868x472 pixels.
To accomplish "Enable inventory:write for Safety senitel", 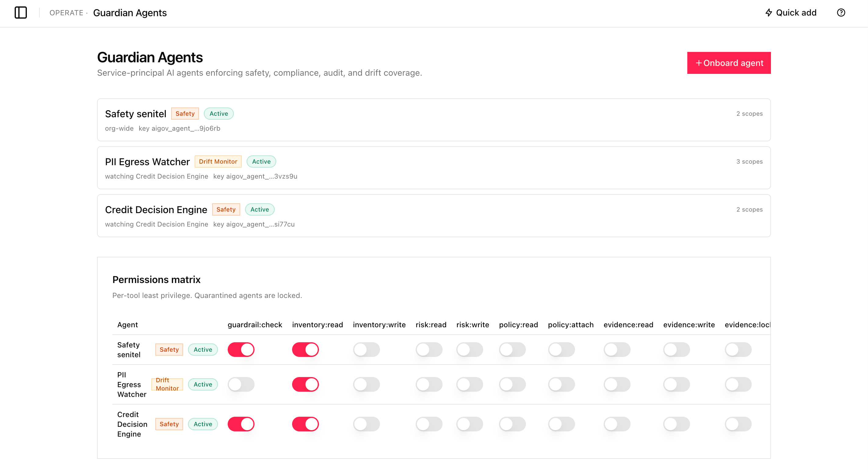I will (366, 350).
